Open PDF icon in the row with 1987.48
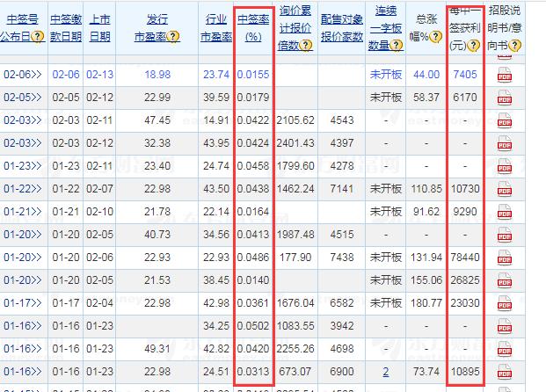 point(505,235)
